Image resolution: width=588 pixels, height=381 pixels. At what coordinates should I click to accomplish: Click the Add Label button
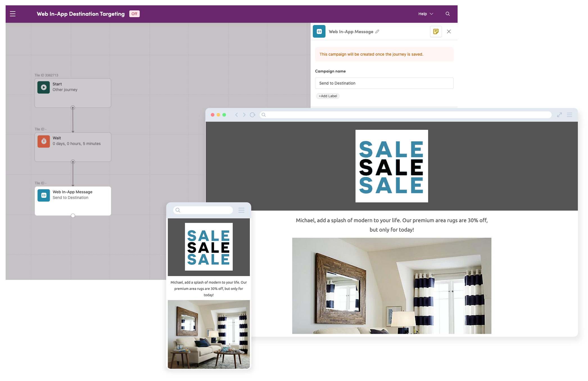point(327,96)
